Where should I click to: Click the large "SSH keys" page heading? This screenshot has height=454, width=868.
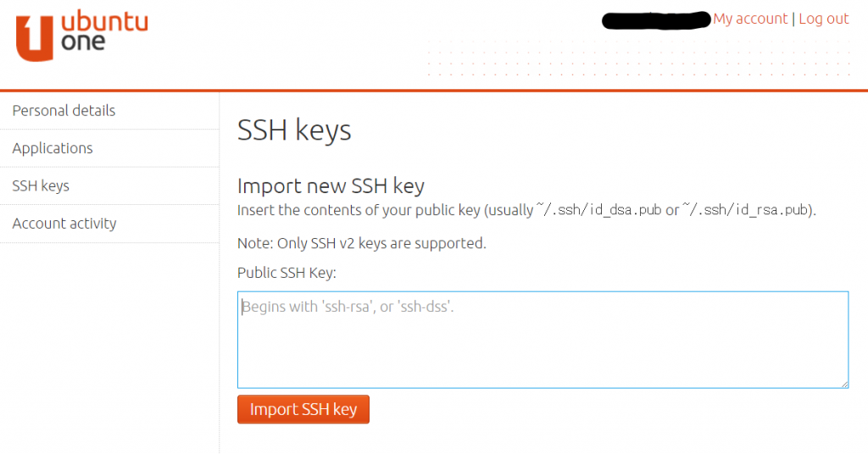294,130
